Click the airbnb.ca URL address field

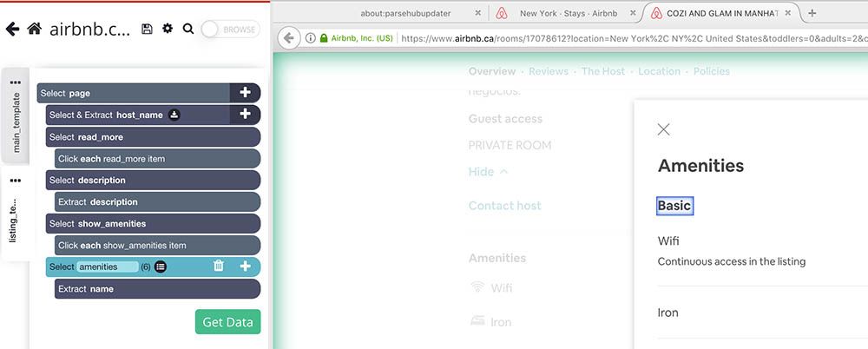pyautogui.click(x=633, y=38)
